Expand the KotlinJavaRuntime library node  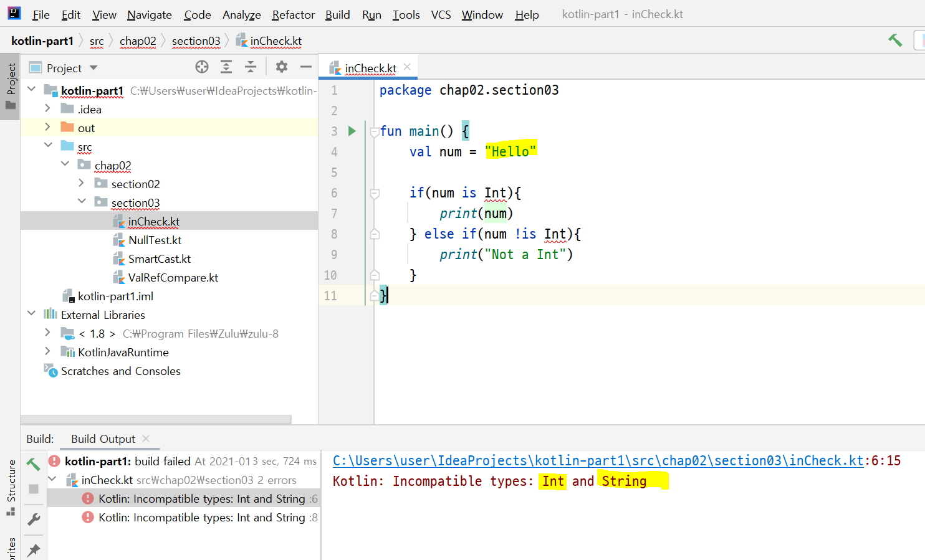pyautogui.click(x=47, y=351)
